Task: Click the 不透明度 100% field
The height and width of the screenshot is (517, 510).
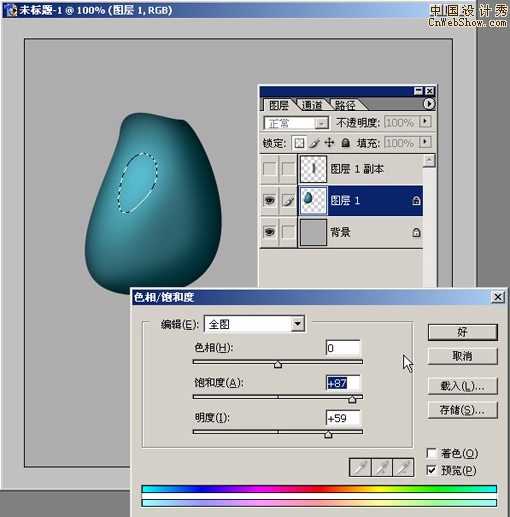Action: pos(401,122)
